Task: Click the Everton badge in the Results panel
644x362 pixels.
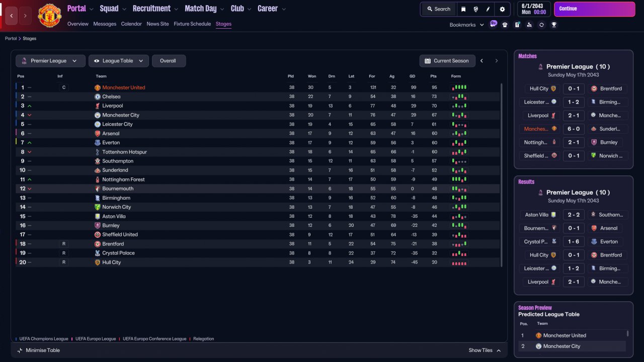Action: (594, 241)
